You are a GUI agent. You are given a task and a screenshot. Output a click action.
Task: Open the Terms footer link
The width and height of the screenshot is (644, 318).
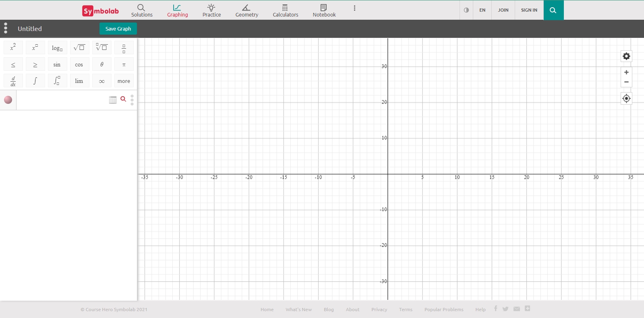pyautogui.click(x=406, y=310)
